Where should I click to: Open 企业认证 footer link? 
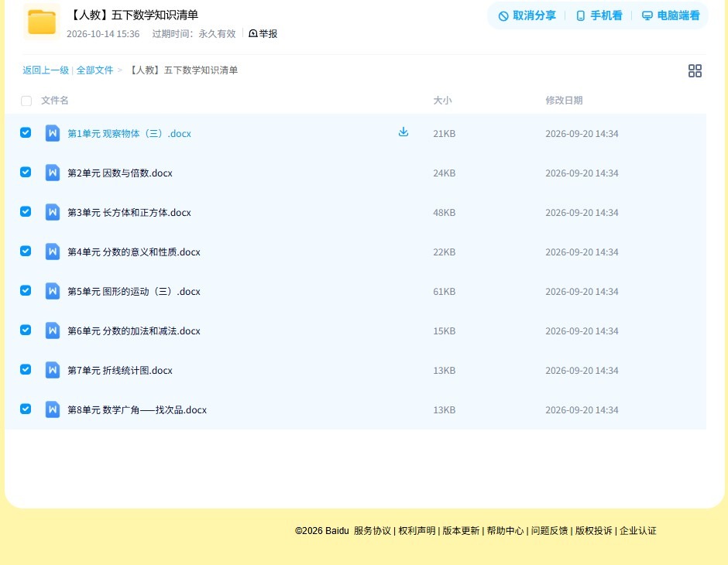click(638, 531)
